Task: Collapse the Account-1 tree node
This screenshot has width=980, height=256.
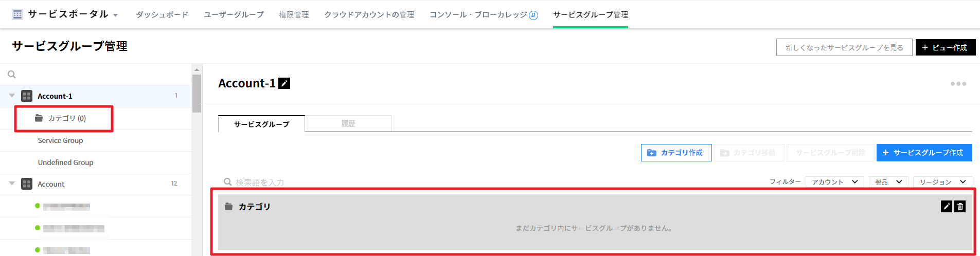Action: (x=12, y=96)
